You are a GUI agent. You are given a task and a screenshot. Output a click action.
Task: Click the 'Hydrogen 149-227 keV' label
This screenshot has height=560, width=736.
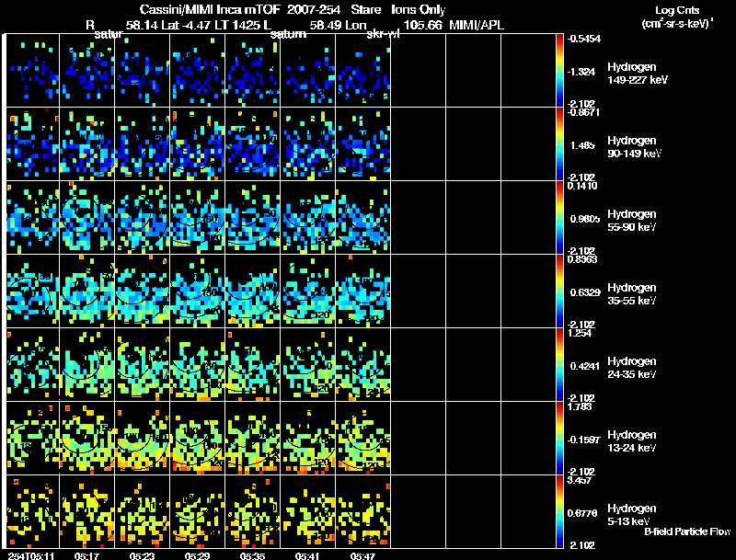pos(637,74)
